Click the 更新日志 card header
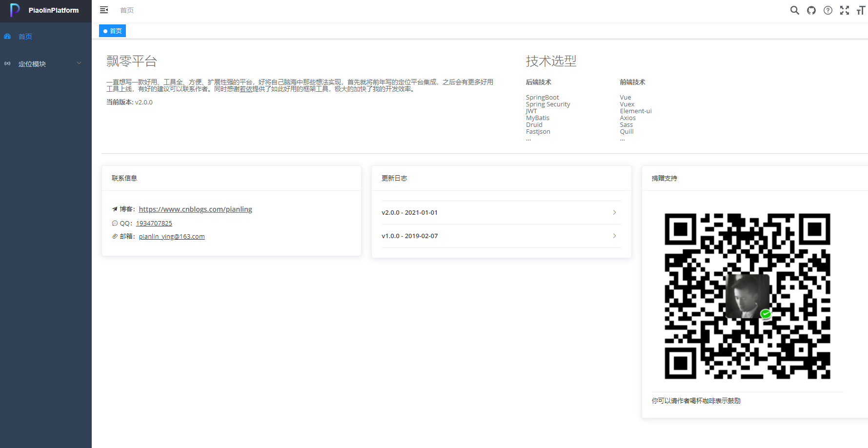This screenshot has width=868, height=448. coord(501,178)
